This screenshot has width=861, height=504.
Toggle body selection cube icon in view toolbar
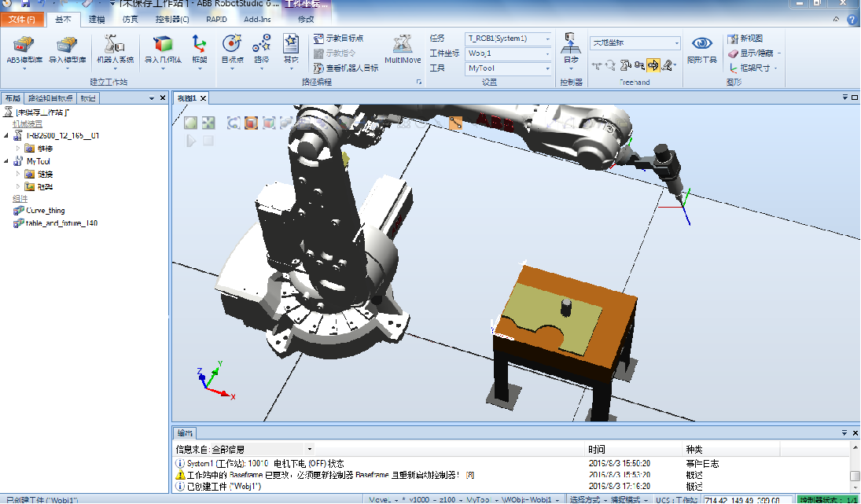click(x=268, y=123)
